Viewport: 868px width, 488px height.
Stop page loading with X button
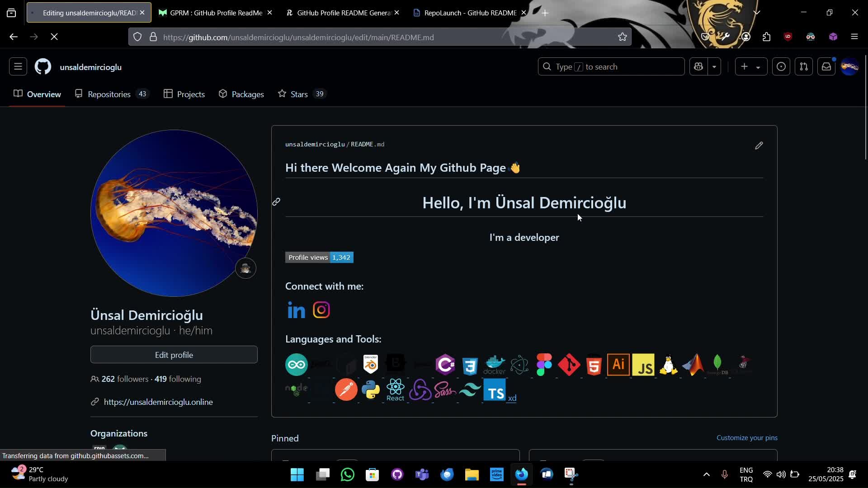click(x=54, y=37)
